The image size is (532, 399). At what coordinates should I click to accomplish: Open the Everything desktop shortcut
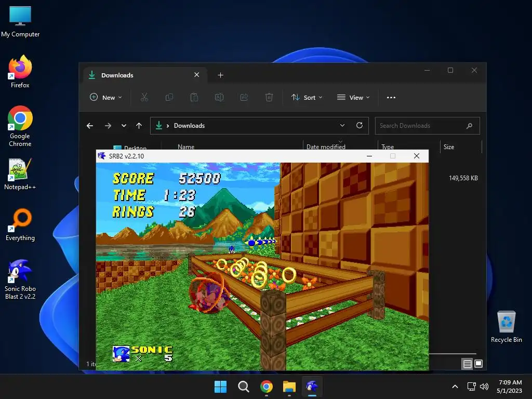pyautogui.click(x=20, y=224)
